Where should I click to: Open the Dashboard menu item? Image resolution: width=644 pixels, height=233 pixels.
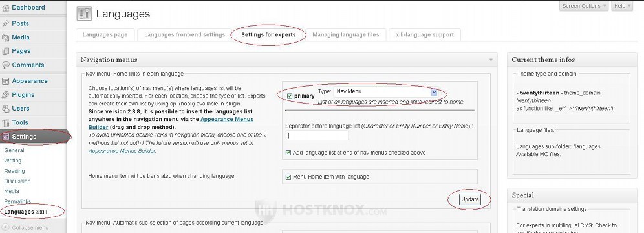(x=28, y=7)
